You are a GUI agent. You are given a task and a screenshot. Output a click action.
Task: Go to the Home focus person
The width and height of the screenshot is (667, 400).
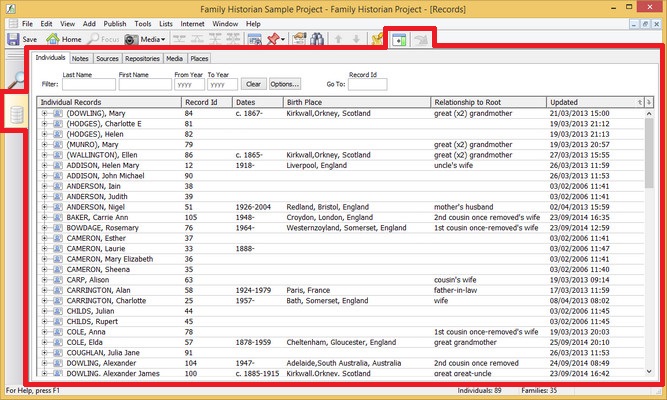coord(63,39)
